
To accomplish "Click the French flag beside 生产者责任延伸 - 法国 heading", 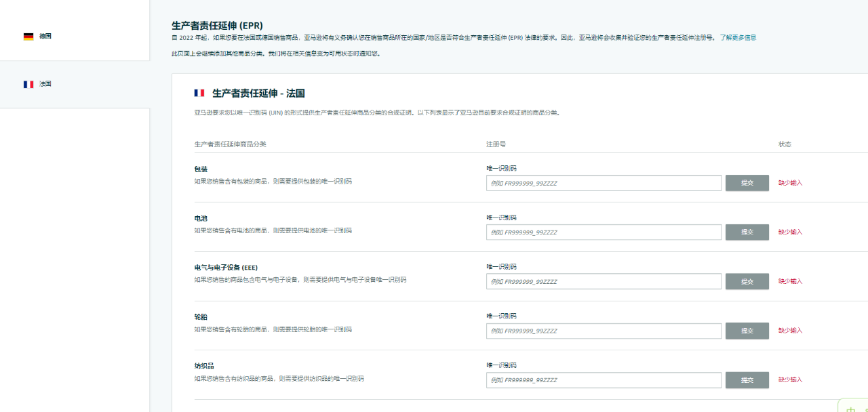I will (x=199, y=93).
